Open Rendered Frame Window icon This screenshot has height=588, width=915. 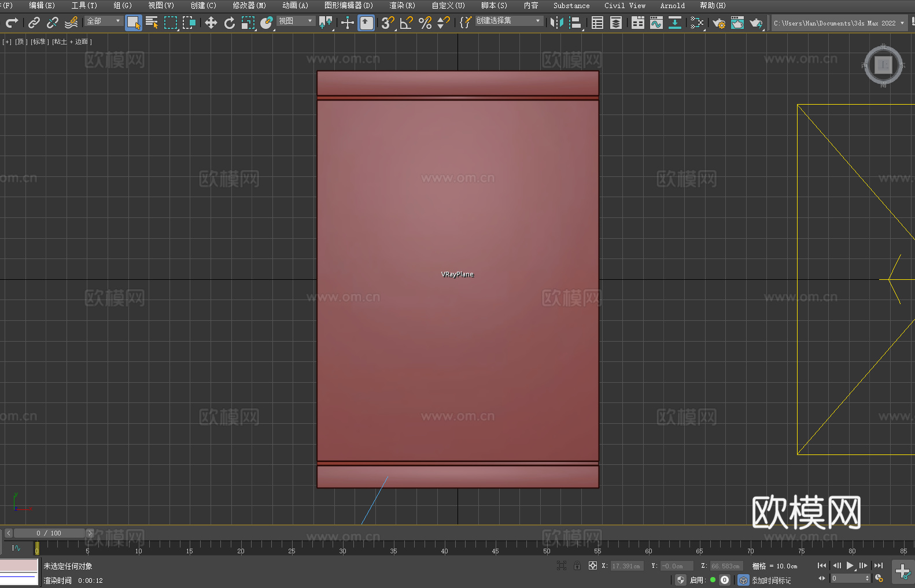coord(737,23)
